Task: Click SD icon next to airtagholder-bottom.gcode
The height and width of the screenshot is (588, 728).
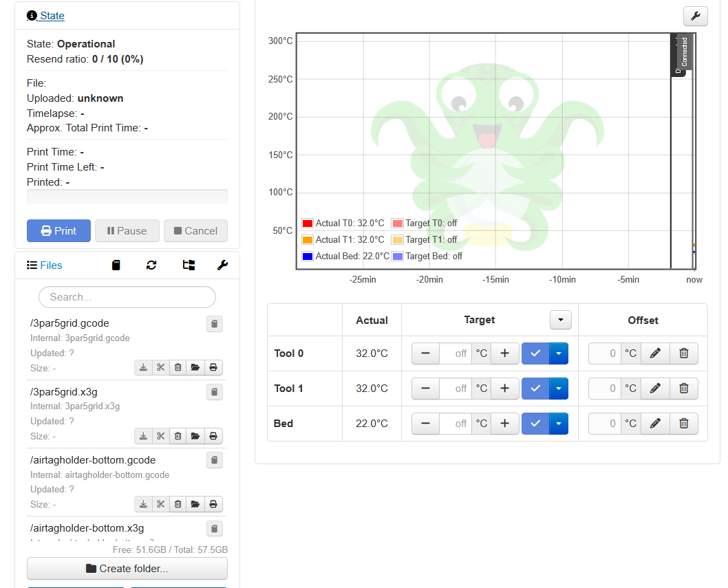Action: 215,460
